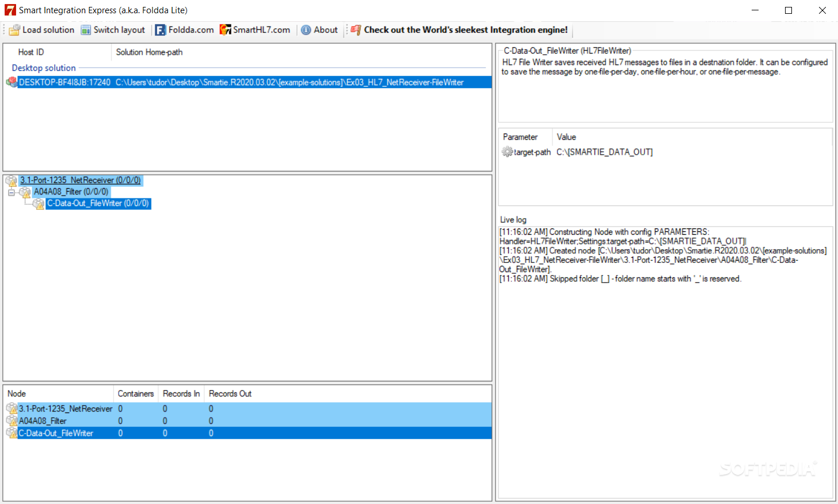The width and height of the screenshot is (838, 504).
Task: Click the Records In column header
Action: pos(181,394)
